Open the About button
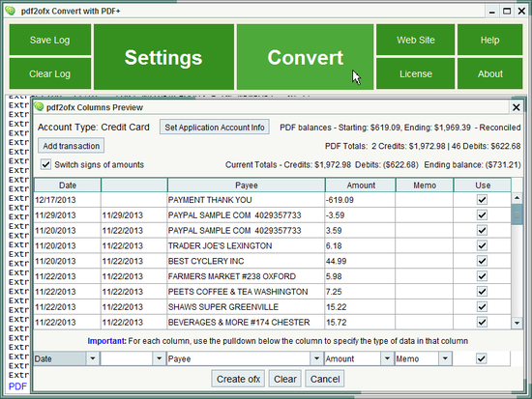This screenshot has height=399, width=532. (490, 73)
